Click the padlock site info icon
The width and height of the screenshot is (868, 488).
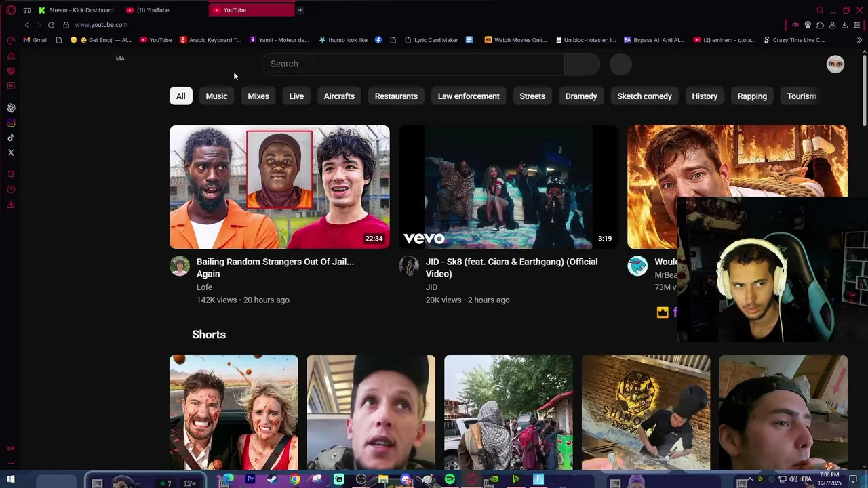pos(66,25)
